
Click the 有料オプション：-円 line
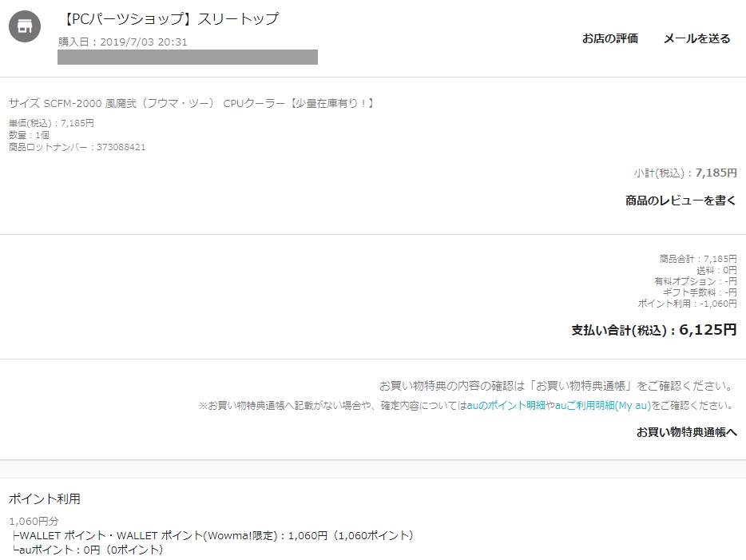[x=695, y=281]
